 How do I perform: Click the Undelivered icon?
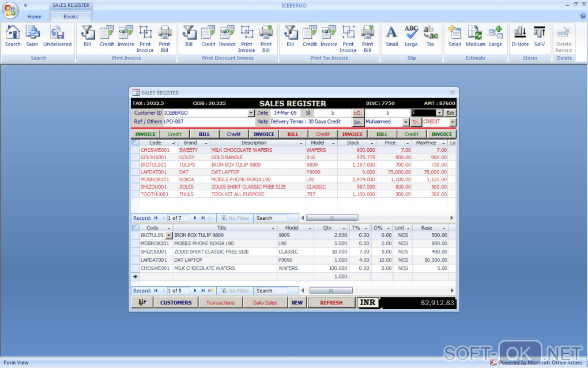[58, 36]
